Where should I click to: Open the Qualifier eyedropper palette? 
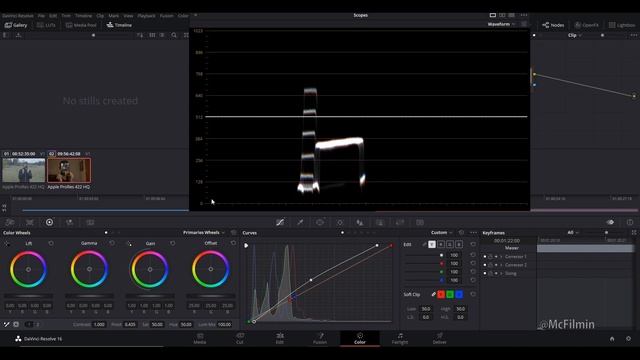pyautogui.click(x=300, y=222)
